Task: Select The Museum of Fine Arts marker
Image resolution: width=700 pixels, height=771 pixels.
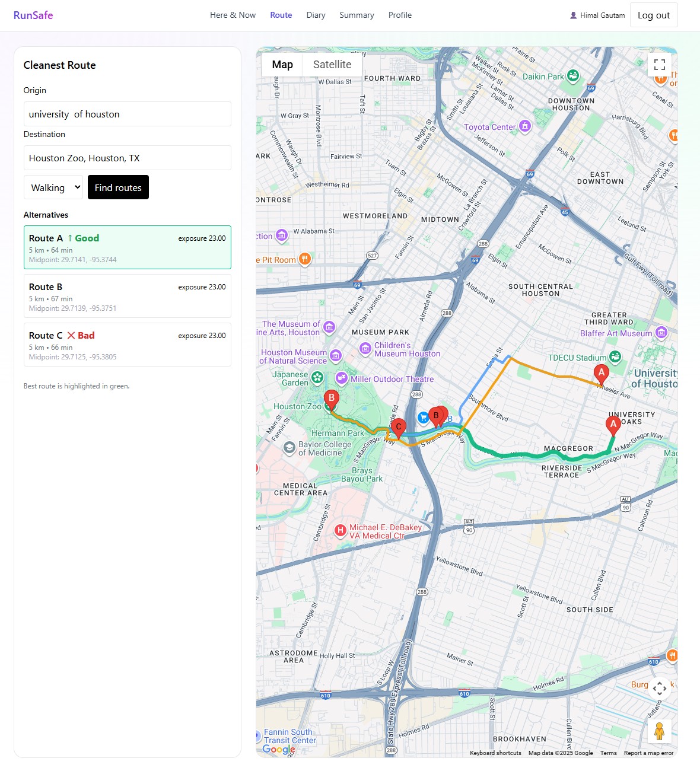Action: [329, 327]
